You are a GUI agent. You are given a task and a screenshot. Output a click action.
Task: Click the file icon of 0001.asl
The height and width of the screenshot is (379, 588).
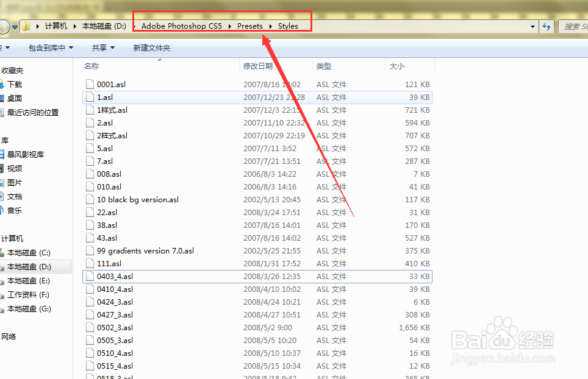[90, 84]
